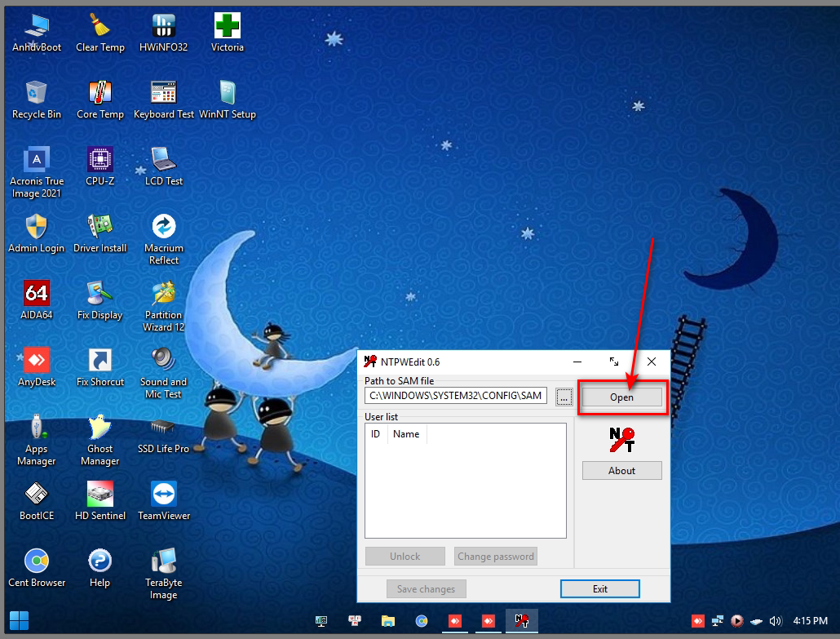The height and width of the screenshot is (639, 840).
Task: Switch to NTPWEdit via its taskbar icon
Action: pos(522,621)
